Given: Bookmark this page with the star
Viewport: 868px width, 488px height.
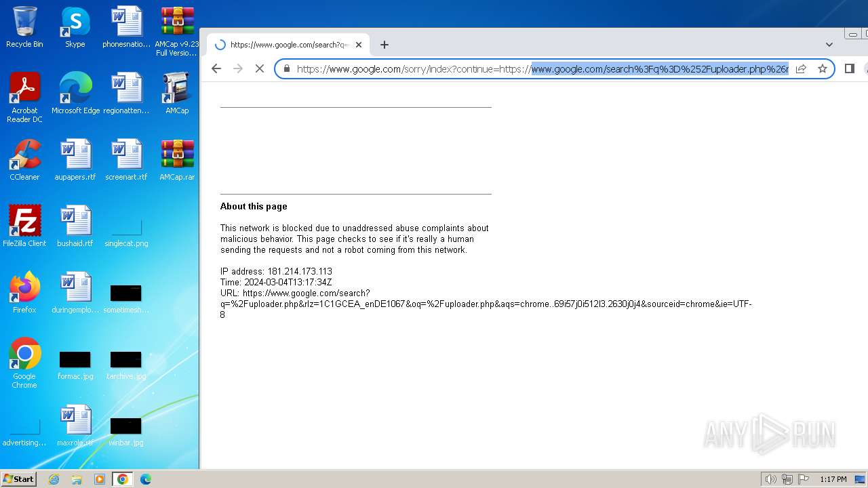Looking at the screenshot, I should click(823, 68).
